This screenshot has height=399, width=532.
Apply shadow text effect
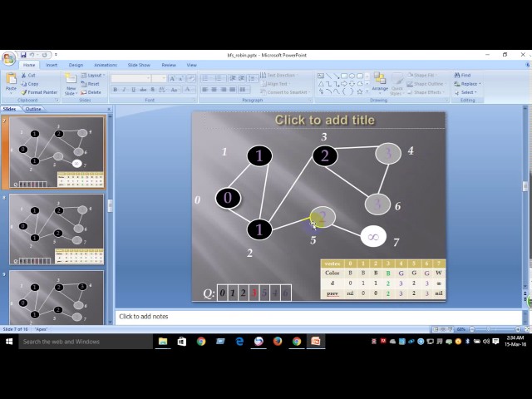[152, 90]
